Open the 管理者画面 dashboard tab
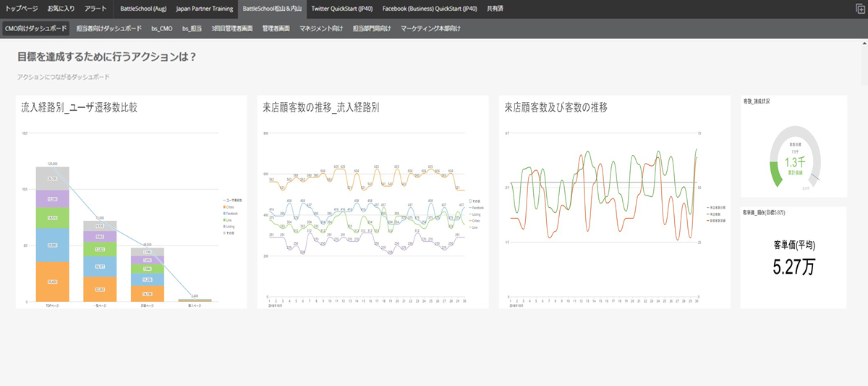Viewport: 868px width, 386px height. 276,29
